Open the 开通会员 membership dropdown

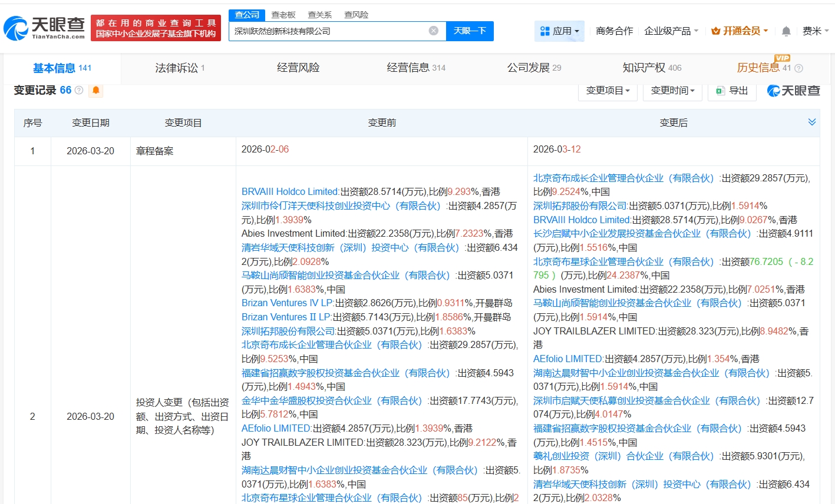coord(740,31)
